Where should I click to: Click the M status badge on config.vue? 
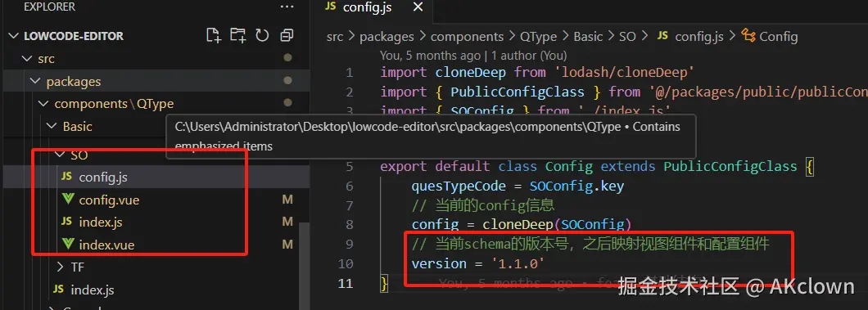pos(287,200)
